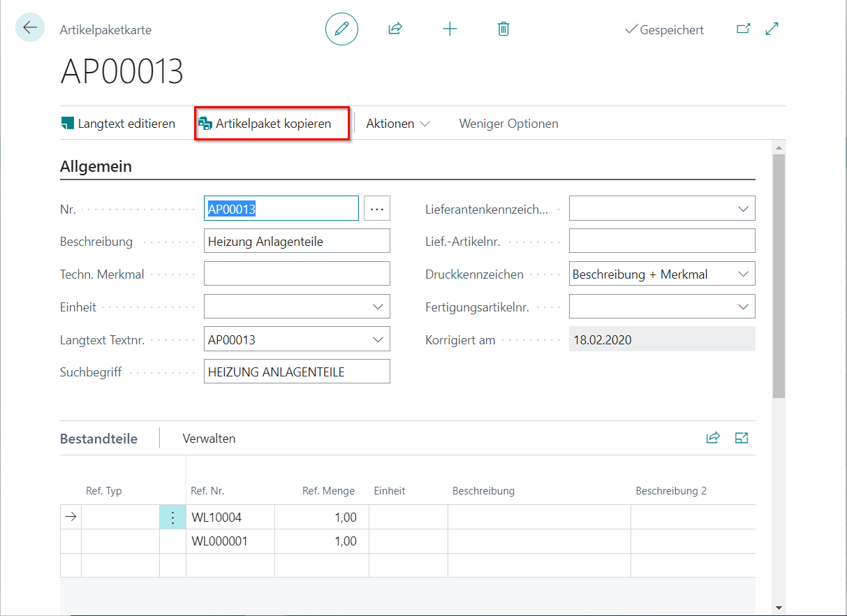
Task: Click the Techn. Merkmal input field
Action: tap(297, 274)
